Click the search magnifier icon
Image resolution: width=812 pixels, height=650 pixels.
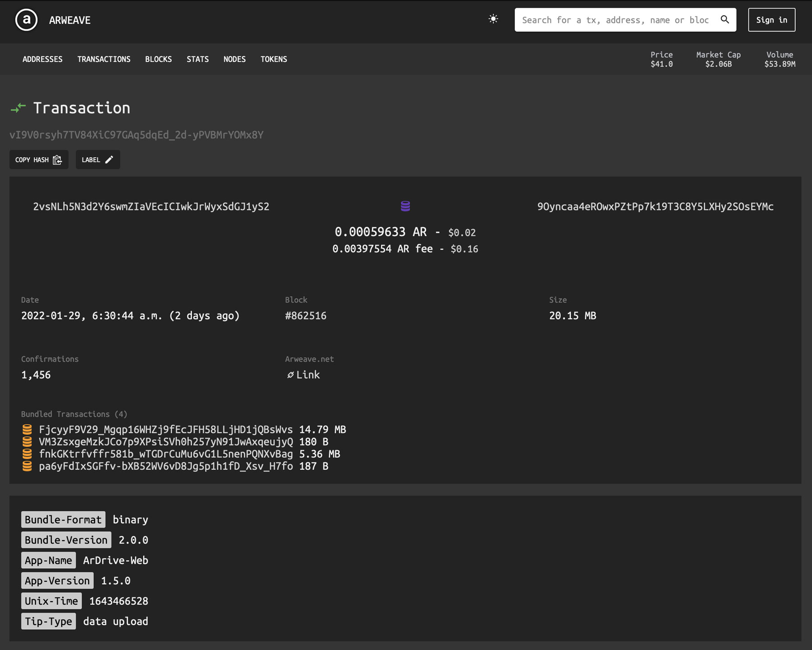click(724, 19)
